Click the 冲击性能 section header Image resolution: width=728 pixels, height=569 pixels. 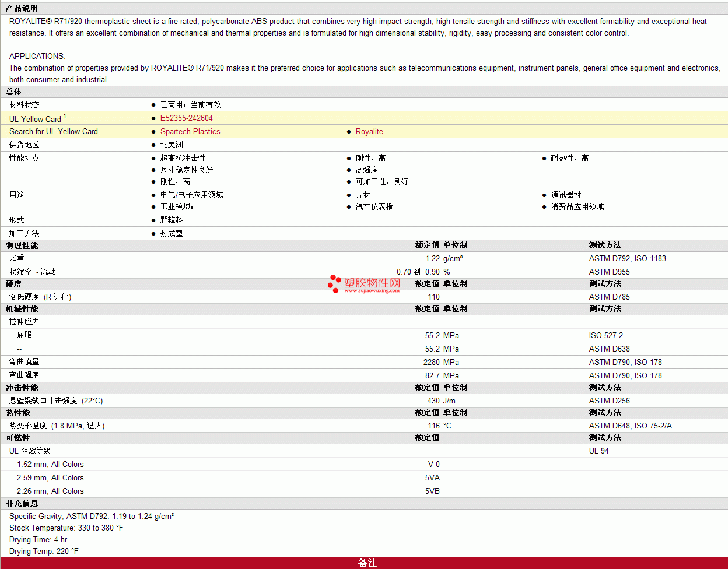tap(22, 388)
